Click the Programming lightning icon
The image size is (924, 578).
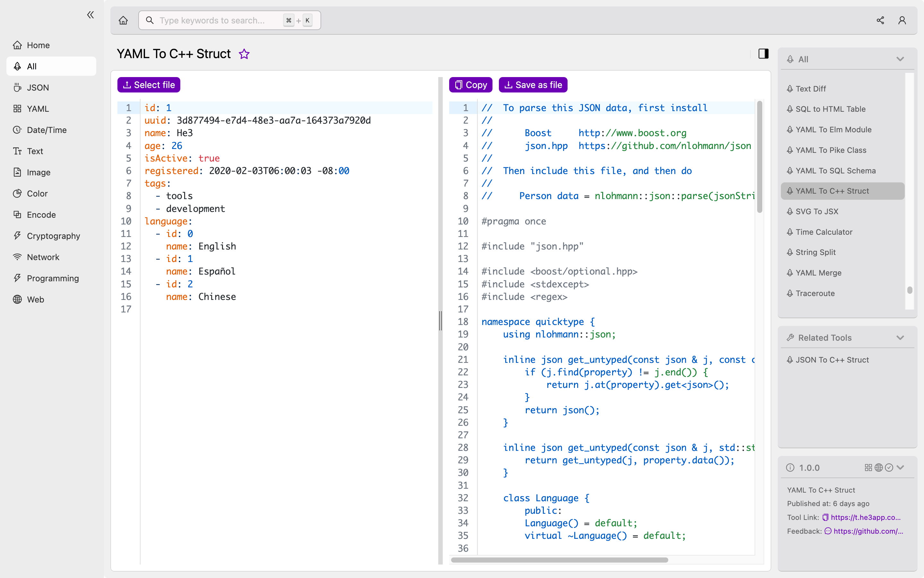17,278
